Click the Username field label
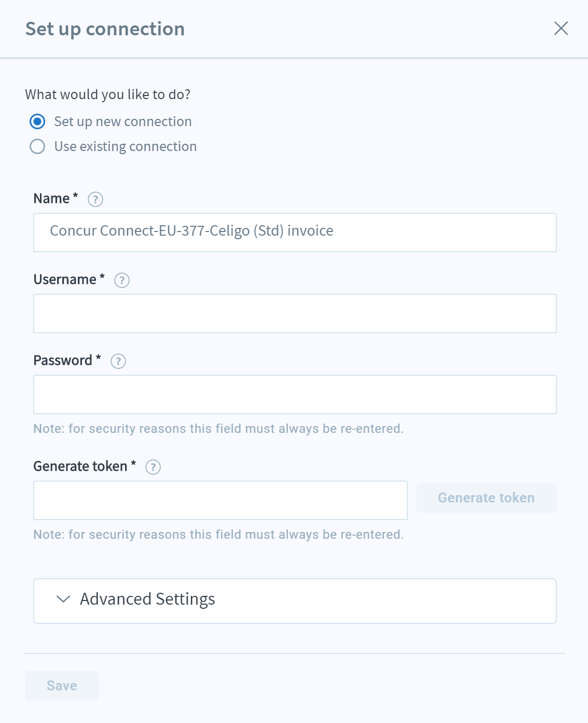 tap(65, 279)
